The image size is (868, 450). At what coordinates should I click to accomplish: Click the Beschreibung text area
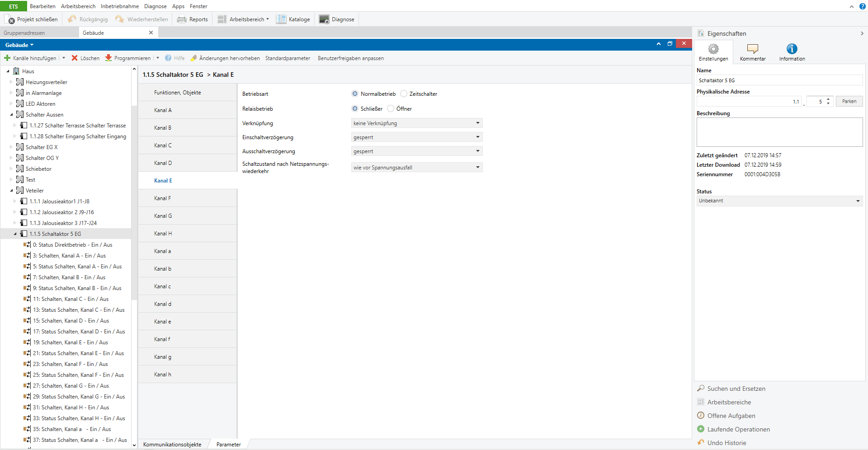[x=779, y=132]
